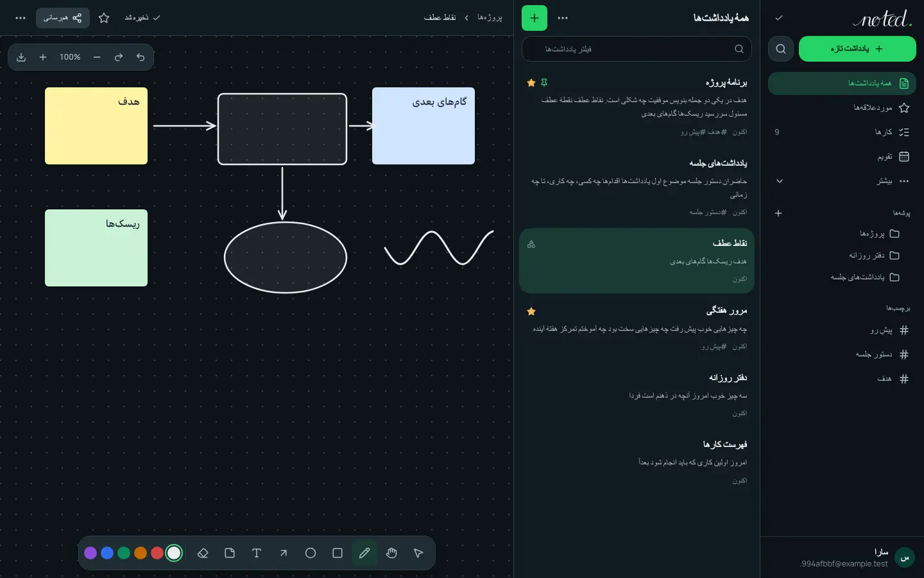Activate the text tool
The image size is (924, 578).
point(257,553)
